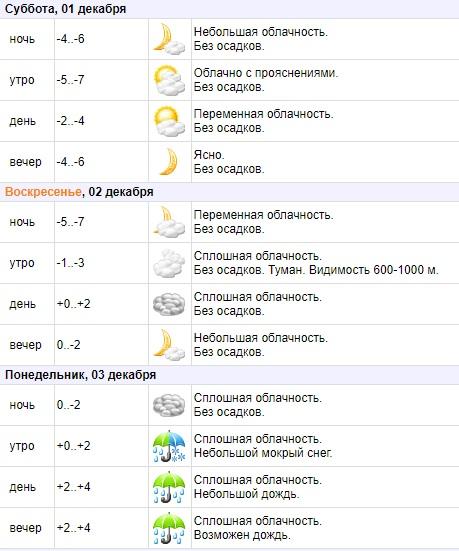Click the umbrella icon for Monday evening
This screenshot has width=459, height=551.
[169, 528]
